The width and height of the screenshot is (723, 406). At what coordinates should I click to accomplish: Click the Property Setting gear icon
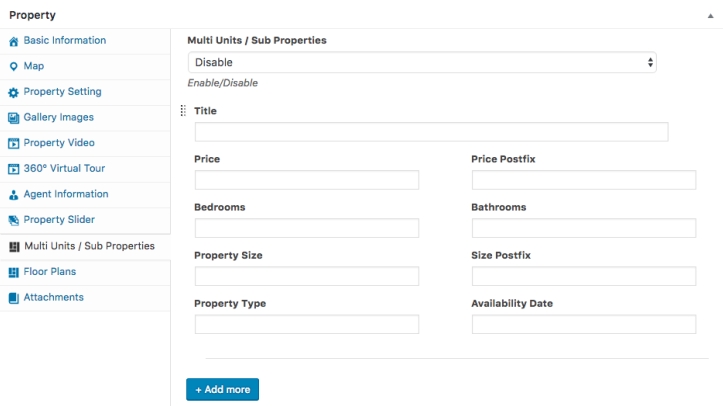[x=13, y=92]
